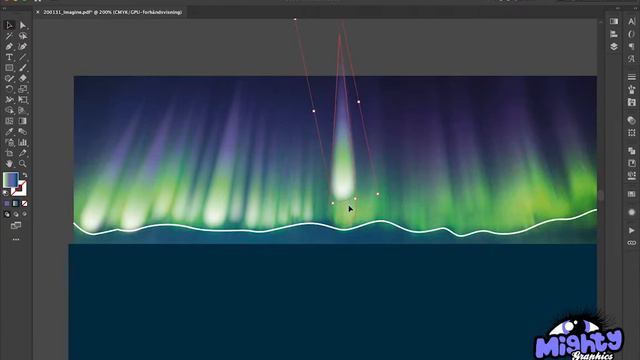This screenshot has width=640, height=360.
Task: Select the Direct Selection tool
Action: [23, 25]
